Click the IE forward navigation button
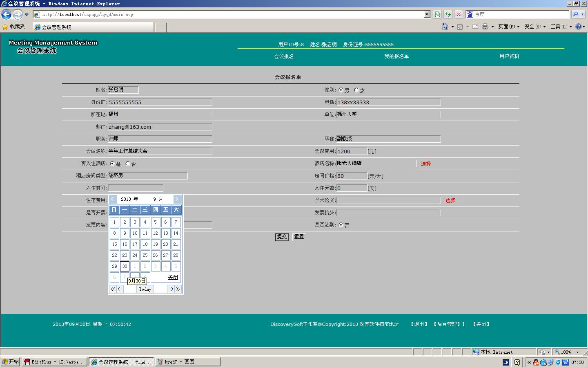This screenshot has width=588, height=368. coord(18,14)
